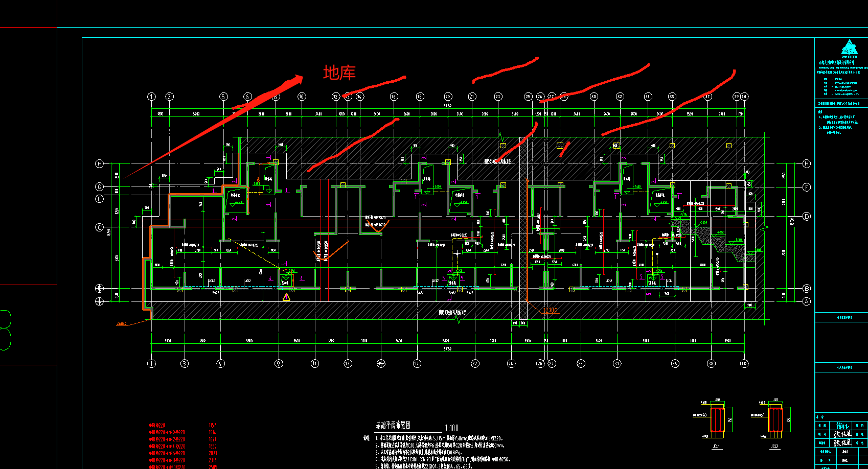The height and width of the screenshot is (469, 868).
Task: Select grid axis bubble 30
Action: tap(593, 97)
